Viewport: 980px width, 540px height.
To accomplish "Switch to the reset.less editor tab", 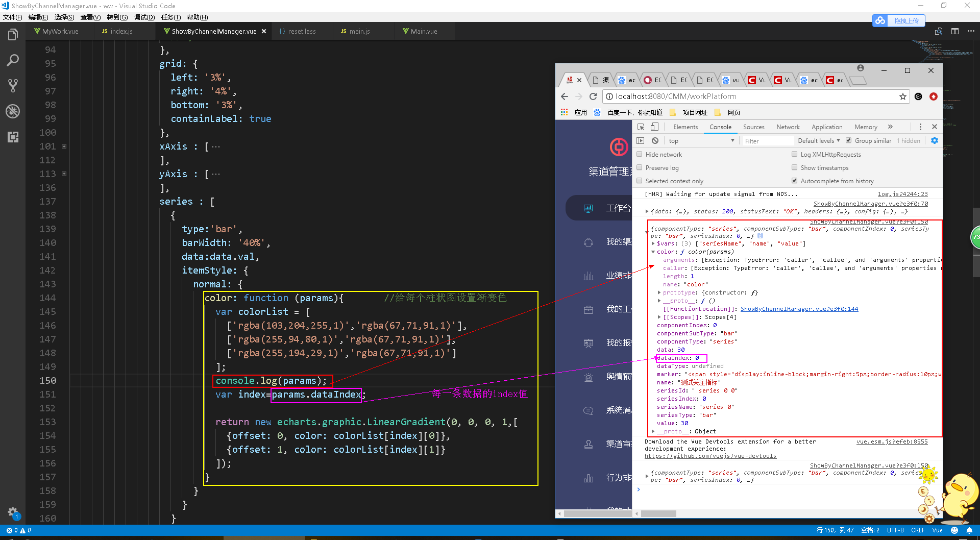I will pyautogui.click(x=302, y=31).
